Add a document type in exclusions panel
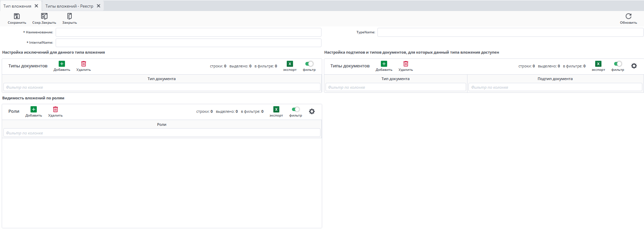Screen dimensions: 644x230 point(62,64)
